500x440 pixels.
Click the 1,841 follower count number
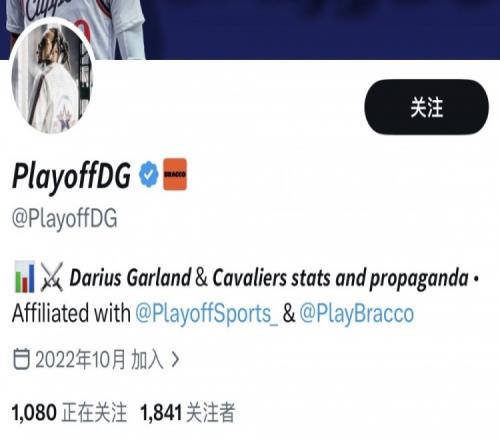[161, 413]
